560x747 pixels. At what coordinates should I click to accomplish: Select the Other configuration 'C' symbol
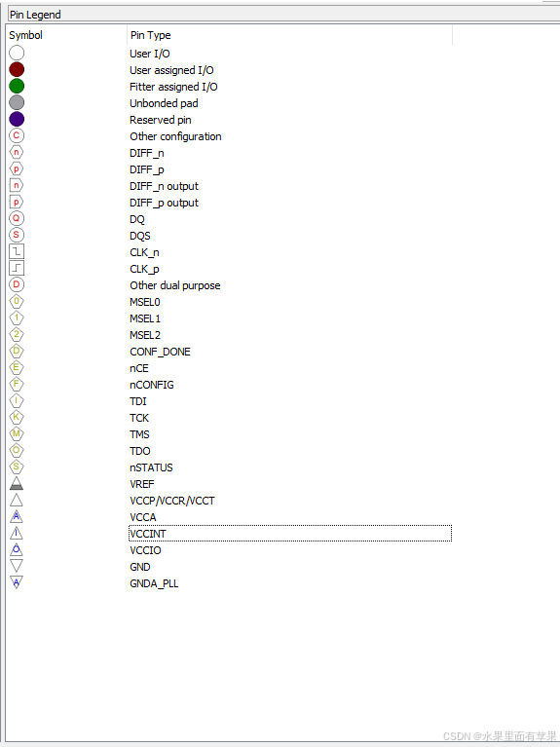point(17,135)
